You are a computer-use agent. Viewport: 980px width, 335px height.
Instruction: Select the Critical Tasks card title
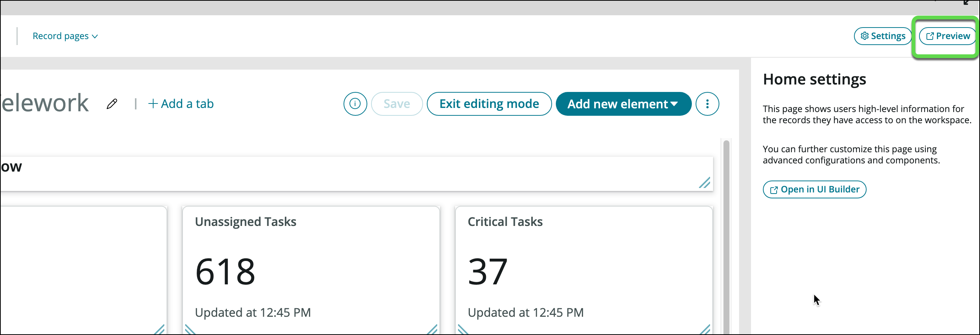pyautogui.click(x=505, y=222)
